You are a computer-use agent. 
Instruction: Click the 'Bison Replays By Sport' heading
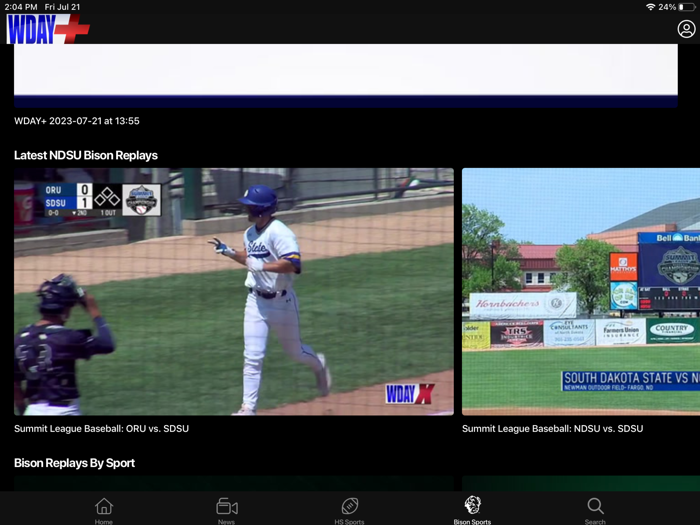pyautogui.click(x=75, y=463)
